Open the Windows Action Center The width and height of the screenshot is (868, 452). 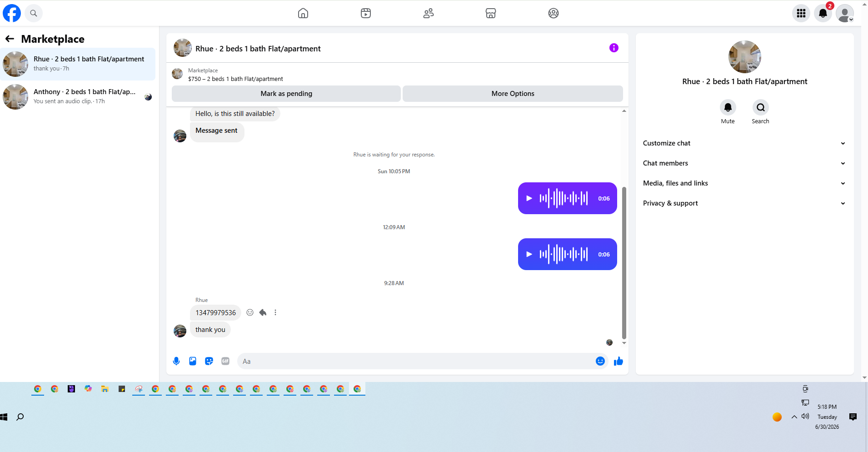pyautogui.click(x=853, y=417)
